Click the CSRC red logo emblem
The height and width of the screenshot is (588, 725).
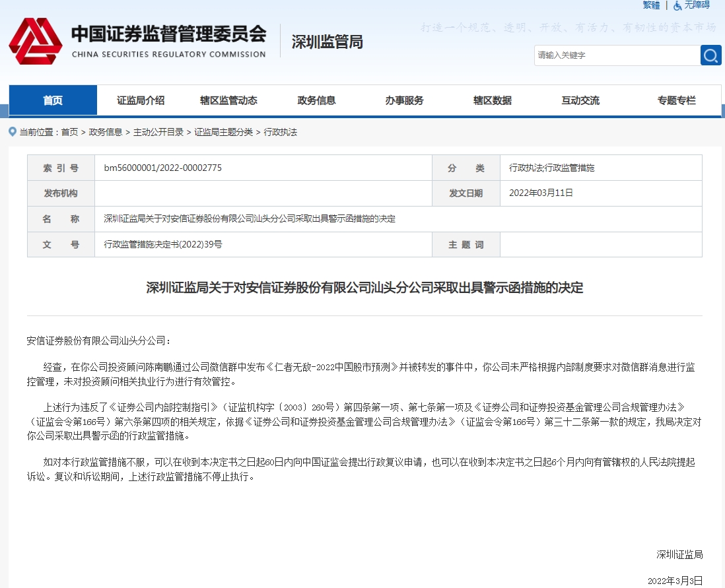click(x=36, y=41)
